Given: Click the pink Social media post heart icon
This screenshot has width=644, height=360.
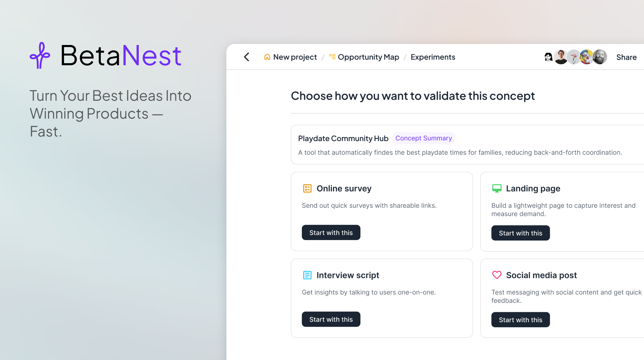Looking at the screenshot, I should pyautogui.click(x=497, y=275).
